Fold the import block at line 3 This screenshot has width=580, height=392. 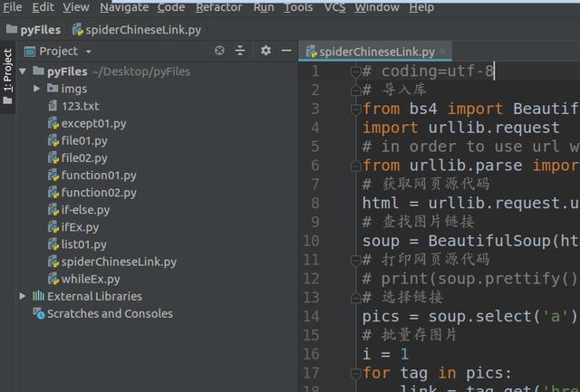point(355,109)
